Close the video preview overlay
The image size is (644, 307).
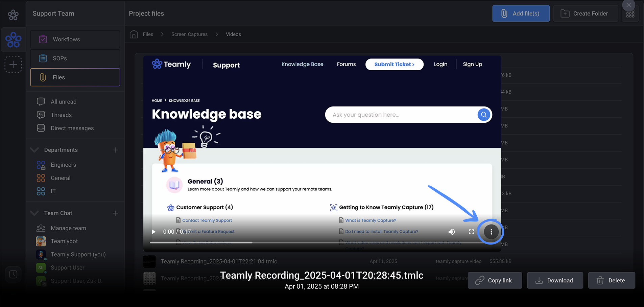point(629,5)
